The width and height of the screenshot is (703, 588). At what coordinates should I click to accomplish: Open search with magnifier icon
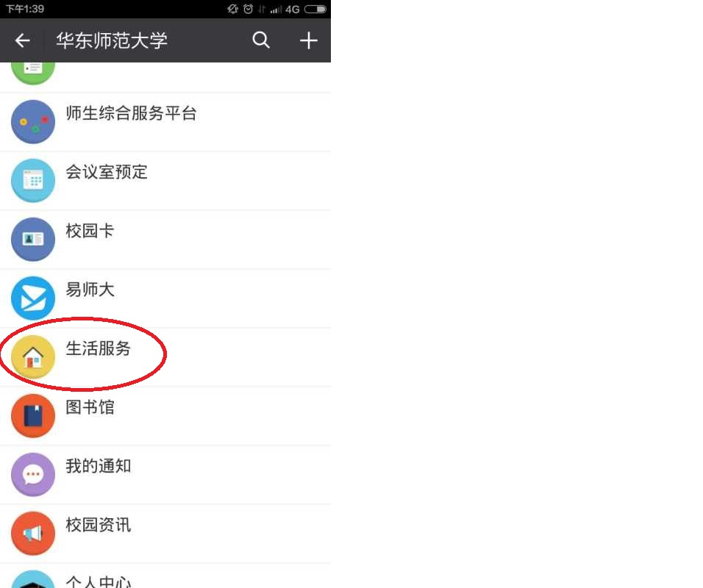(x=261, y=40)
